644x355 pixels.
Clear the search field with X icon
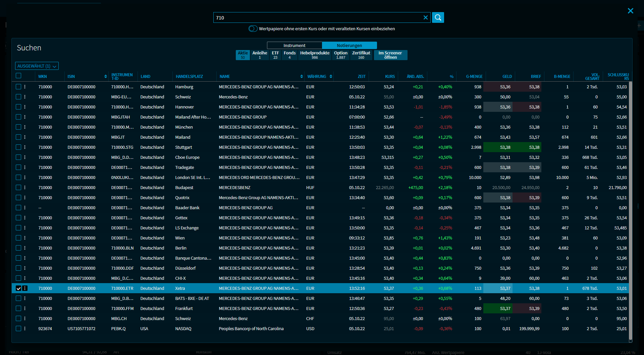(x=425, y=17)
